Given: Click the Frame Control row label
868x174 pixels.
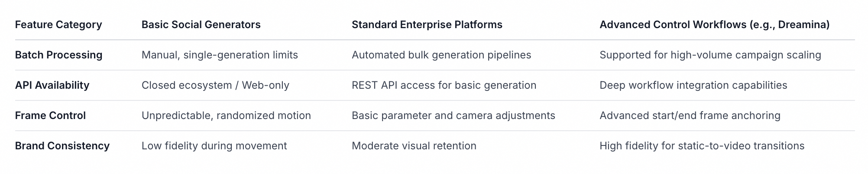Looking at the screenshot, I should [x=50, y=116].
